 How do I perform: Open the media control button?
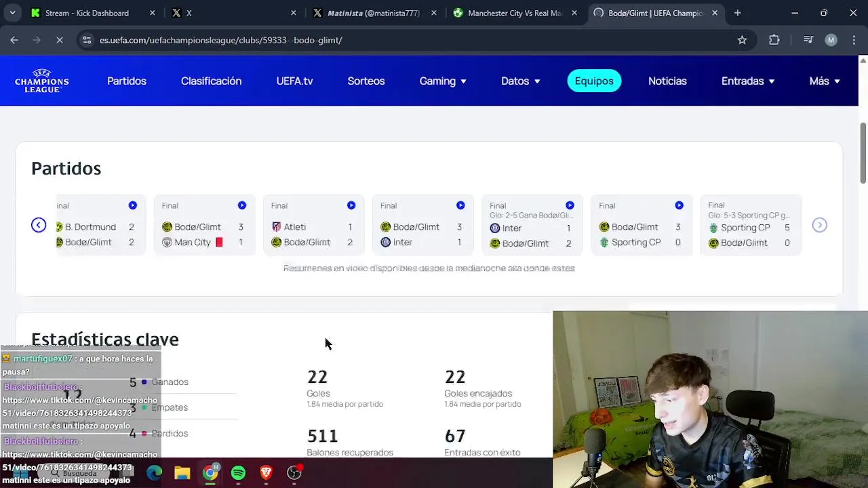(808, 40)
